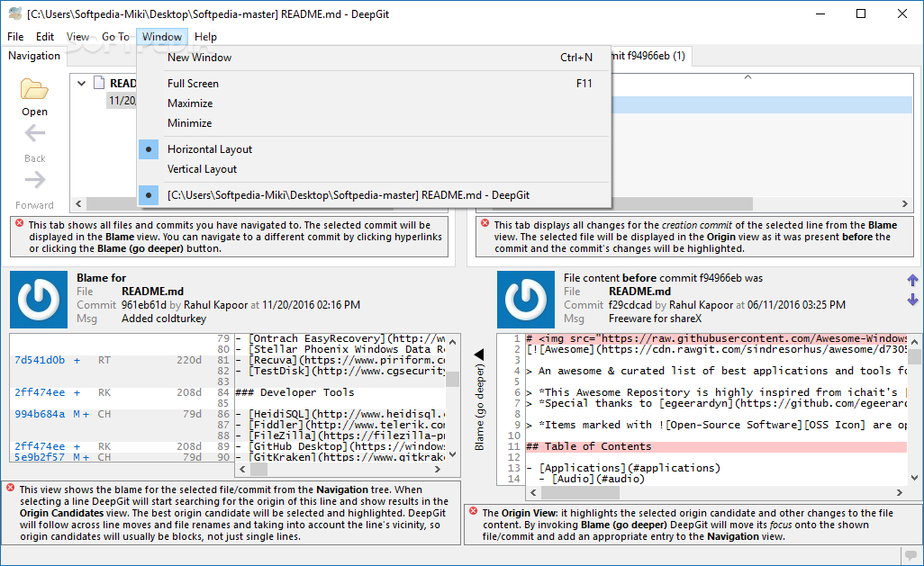Screen dimensions: 924x566
Task: Choose New Window from menu
Action: [x=374, y=57]
